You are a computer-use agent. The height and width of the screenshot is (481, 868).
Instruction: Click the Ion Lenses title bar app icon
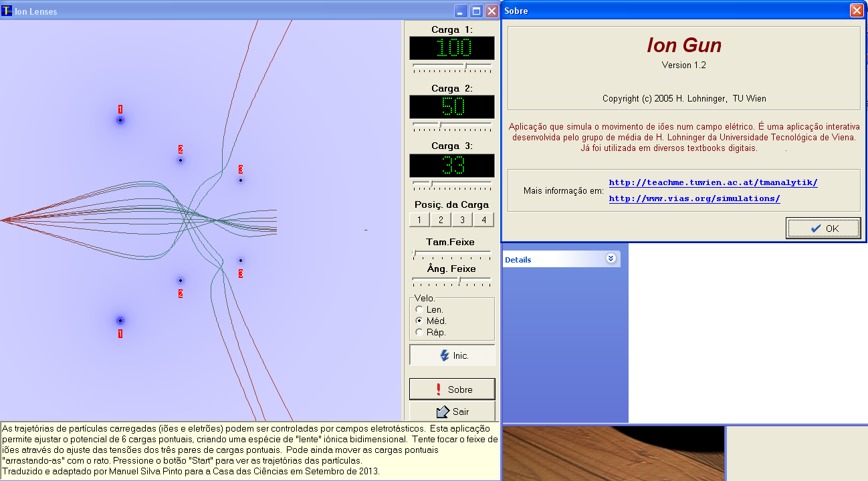tap(7, 11)
